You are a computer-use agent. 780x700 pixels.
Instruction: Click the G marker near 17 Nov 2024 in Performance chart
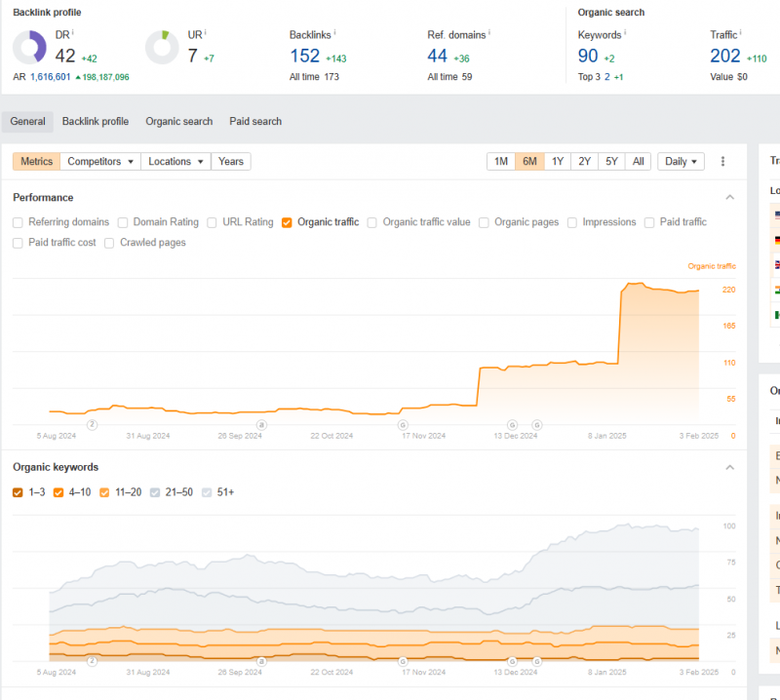(x=402, y=425)
